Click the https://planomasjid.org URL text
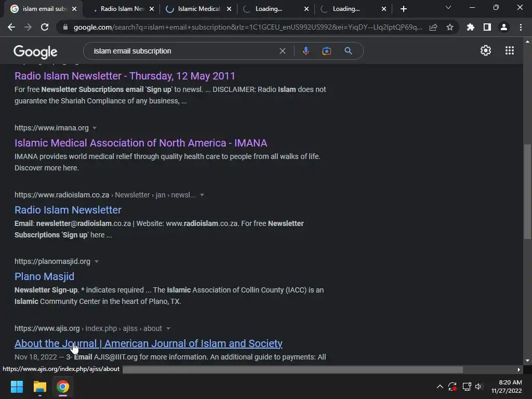The height and width of the screenshot is (399, 532). (52, 262)
